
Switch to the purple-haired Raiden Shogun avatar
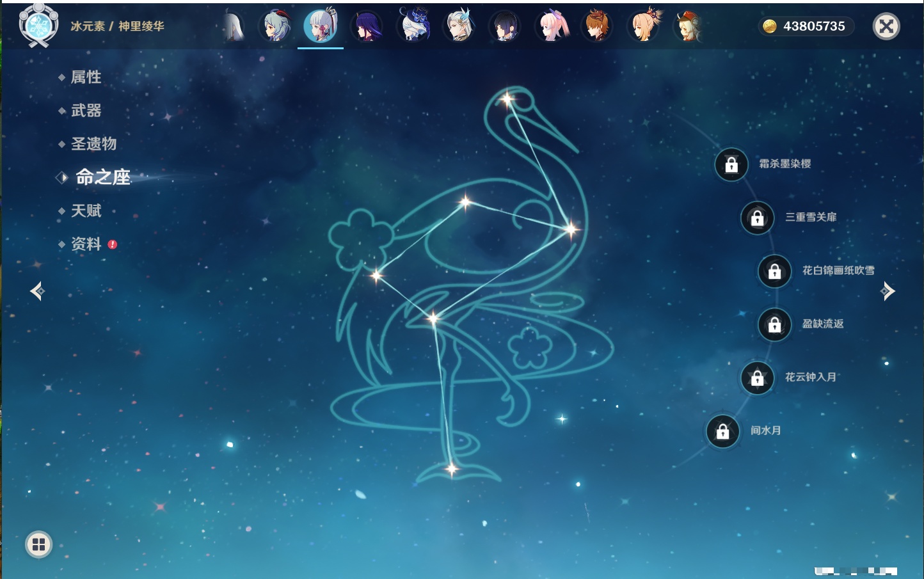(x=367, y=27)
